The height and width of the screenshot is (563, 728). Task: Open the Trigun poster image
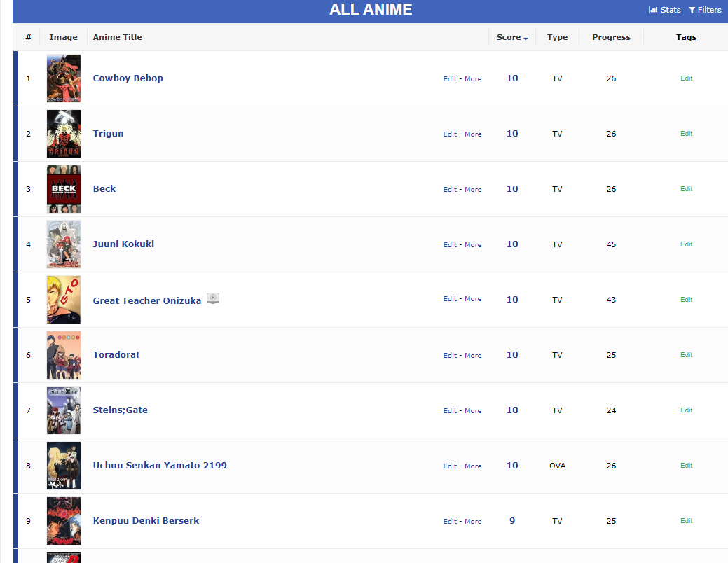pyautogui.click(x=64, y=134)
